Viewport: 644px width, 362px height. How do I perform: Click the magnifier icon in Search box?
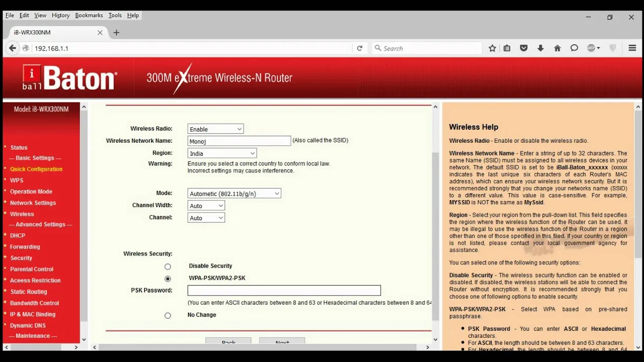click(378, 48)
